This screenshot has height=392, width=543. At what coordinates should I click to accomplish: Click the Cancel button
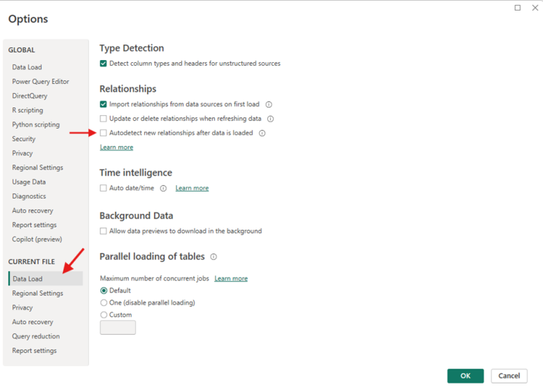coord(509,376)
